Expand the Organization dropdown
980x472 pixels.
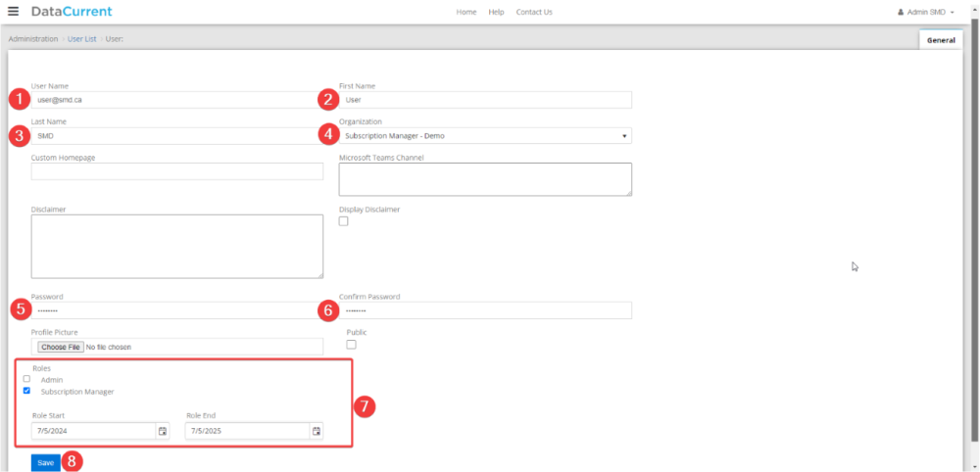coord(485,136)
